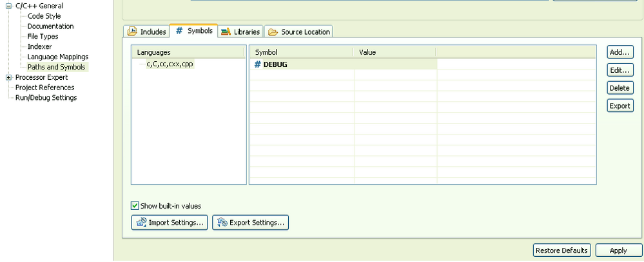Switch to the Libraries tab
644x262 pixels.
click(240, 32)
